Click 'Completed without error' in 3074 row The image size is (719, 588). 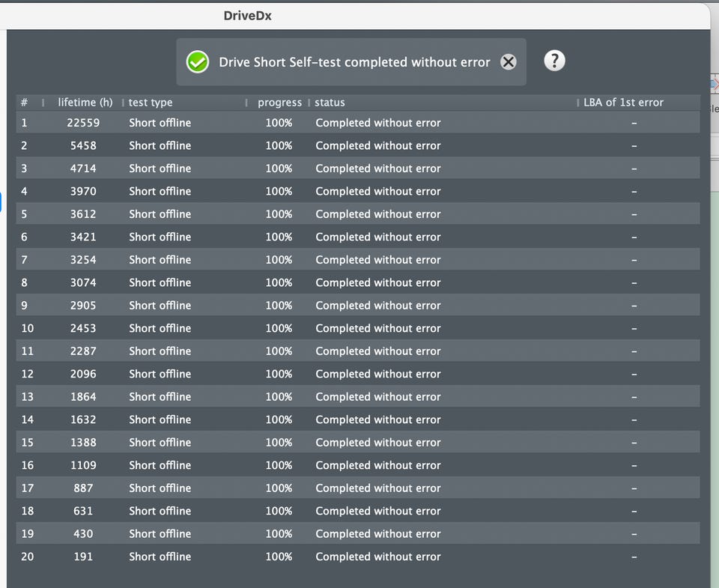(x=378, y=283)
